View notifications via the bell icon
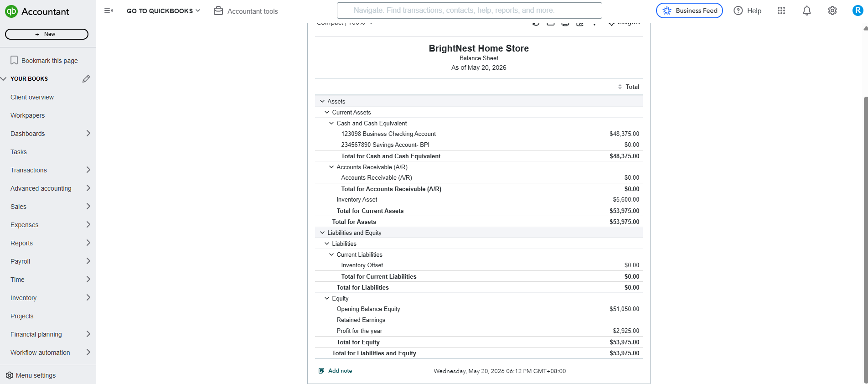The width and height of the screenshot is (868, 384). pos(807,11)
